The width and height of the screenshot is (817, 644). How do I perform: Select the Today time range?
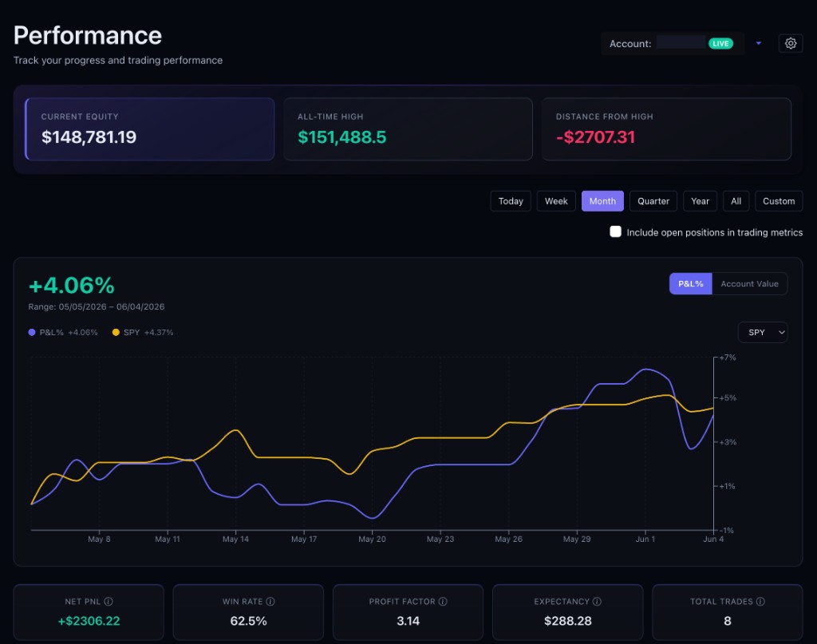pos(511,201)
